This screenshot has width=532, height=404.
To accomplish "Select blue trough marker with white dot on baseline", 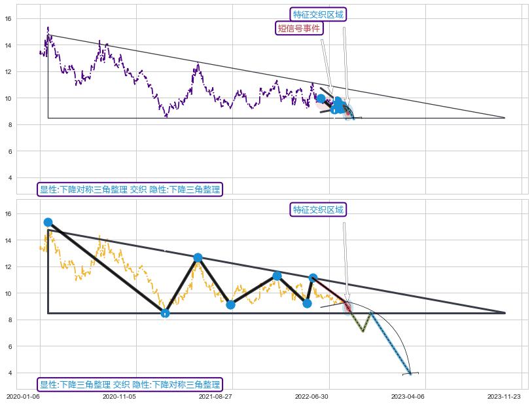I will click(165, 313).
